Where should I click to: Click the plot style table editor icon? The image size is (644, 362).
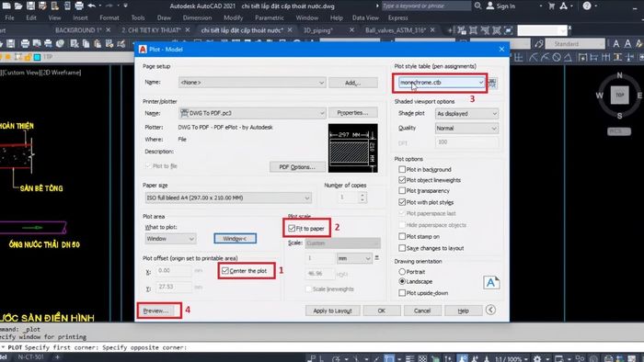pos(492,83)
